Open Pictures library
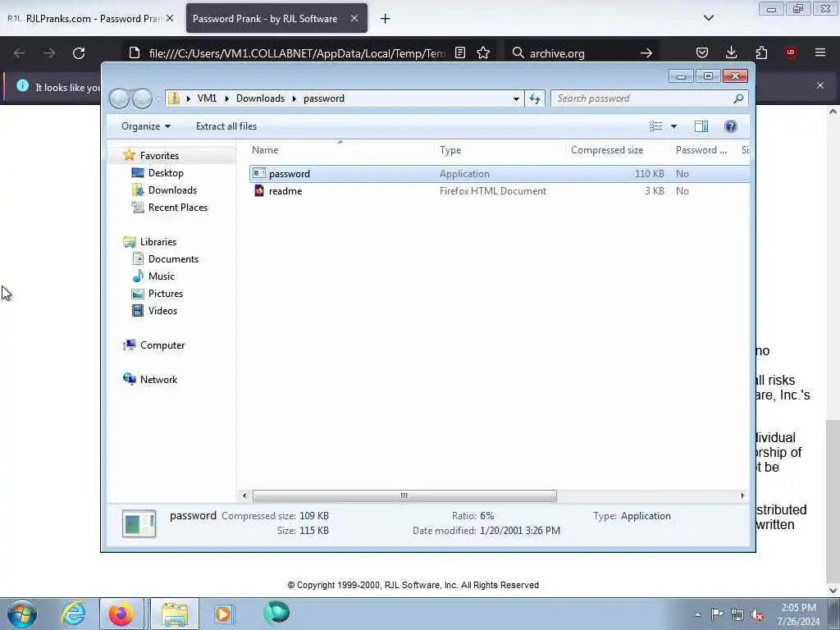 click(x=166, y=294)
